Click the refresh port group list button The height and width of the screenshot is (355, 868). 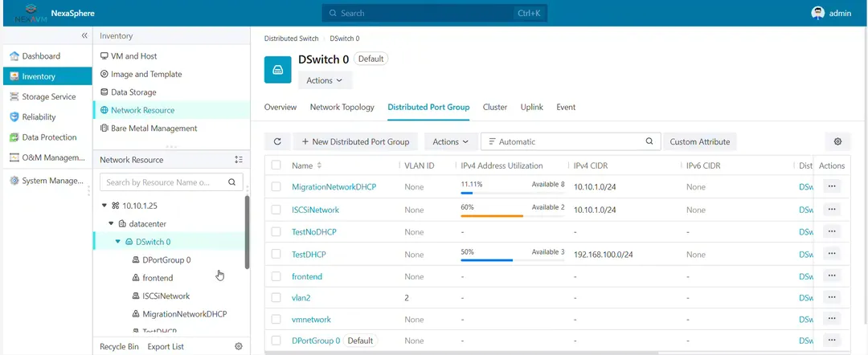coord(277,141)
